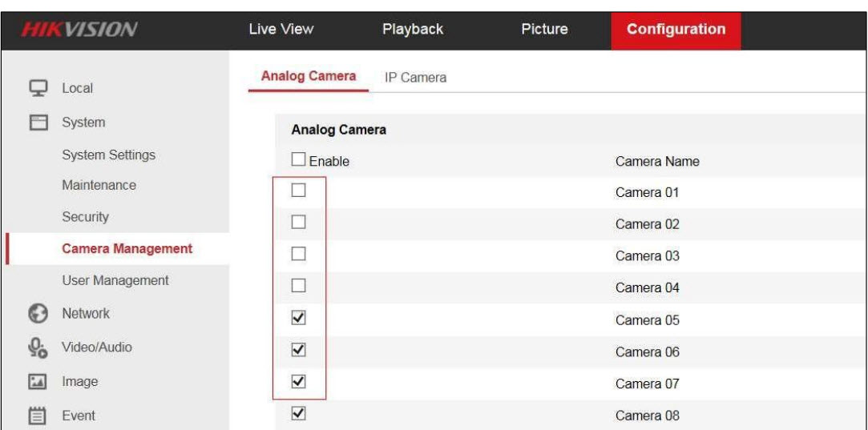Screen dimensions: 868x430
Task: Click the Local monitor icon
Action: tap(33, 88)
